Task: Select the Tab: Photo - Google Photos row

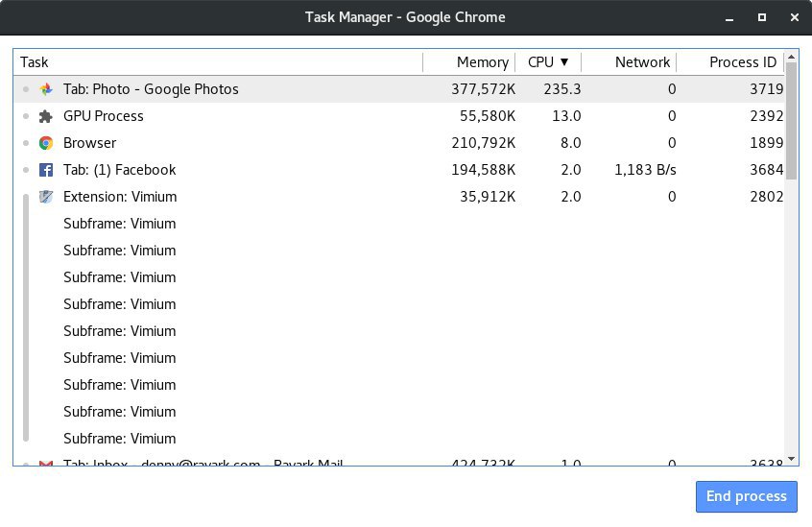Action: 398,89
